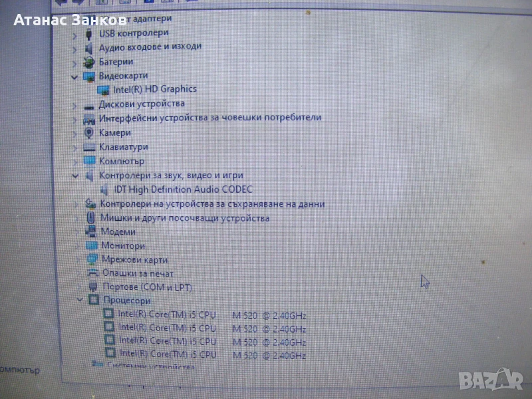Expand the Модеми category

coord(78,232)
